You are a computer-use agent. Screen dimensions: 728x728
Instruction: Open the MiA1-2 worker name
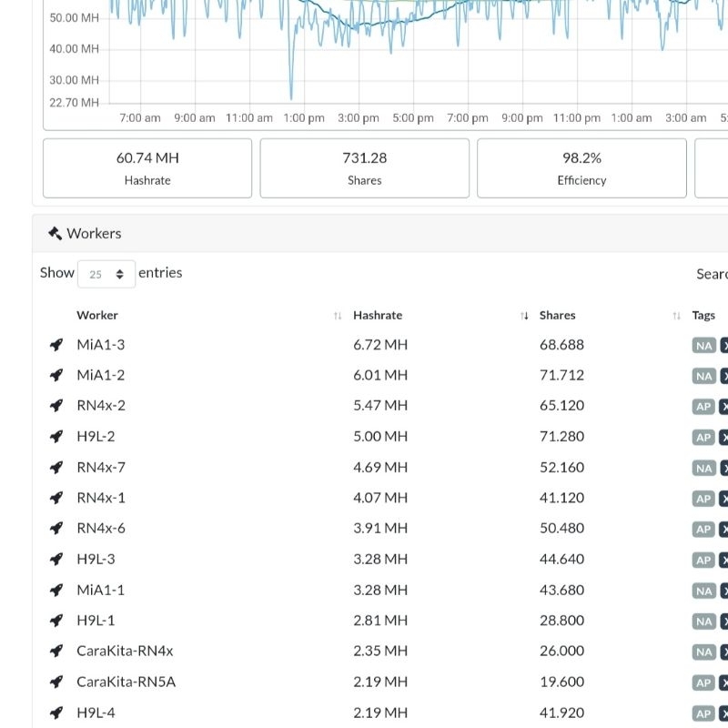[101, 375]
